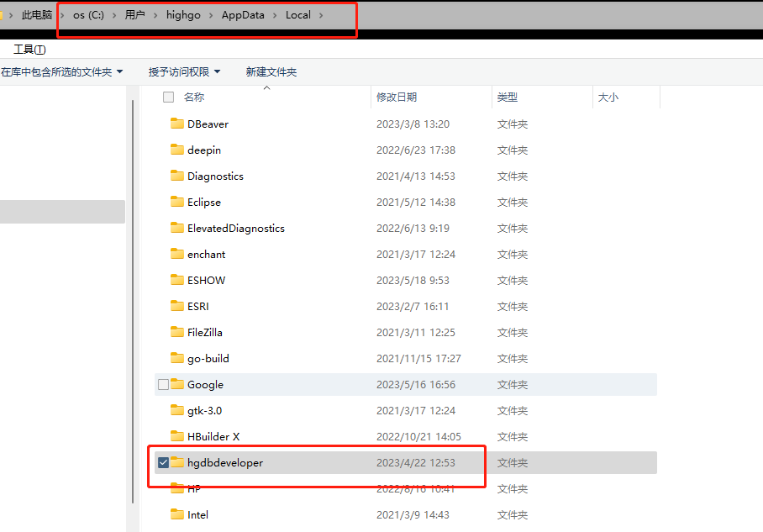
Task: Click the Google folder icon
Action: pos(177,384)
